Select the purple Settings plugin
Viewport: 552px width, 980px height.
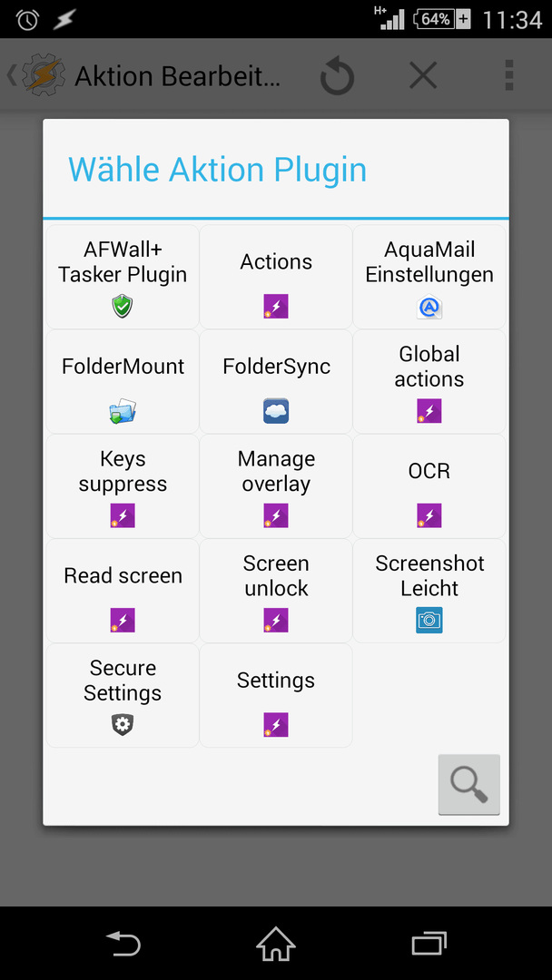click(x=276, y=695)
